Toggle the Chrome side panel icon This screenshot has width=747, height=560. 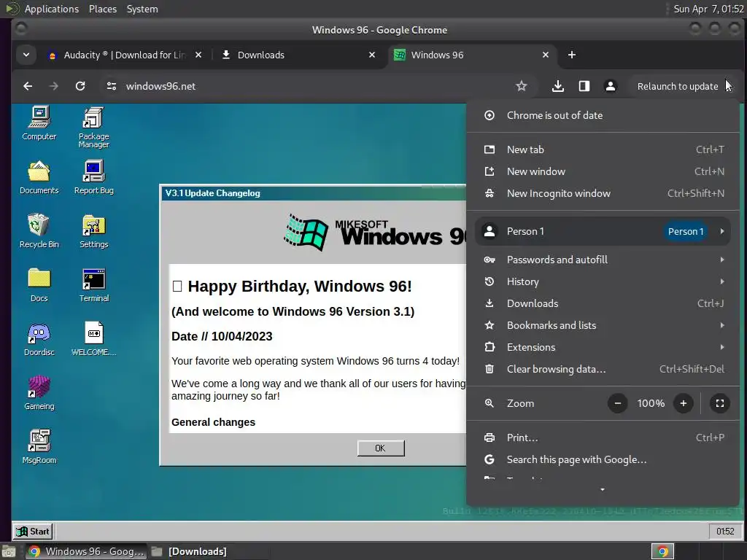pos(584,86)
